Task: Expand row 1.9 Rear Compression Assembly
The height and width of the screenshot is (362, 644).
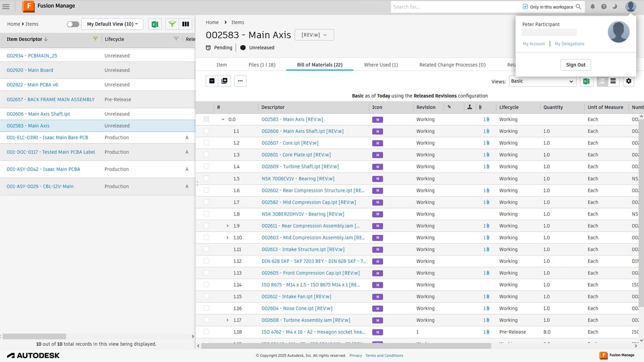Action: [x=227, y=226]
